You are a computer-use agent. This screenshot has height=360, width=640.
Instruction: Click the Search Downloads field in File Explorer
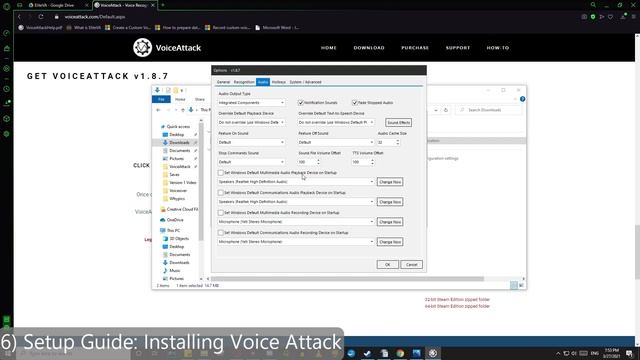489,110
